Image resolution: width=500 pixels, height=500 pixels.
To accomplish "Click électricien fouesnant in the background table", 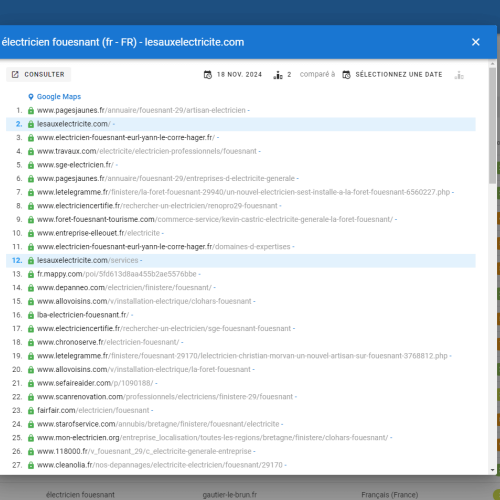I will click(80, 495).
